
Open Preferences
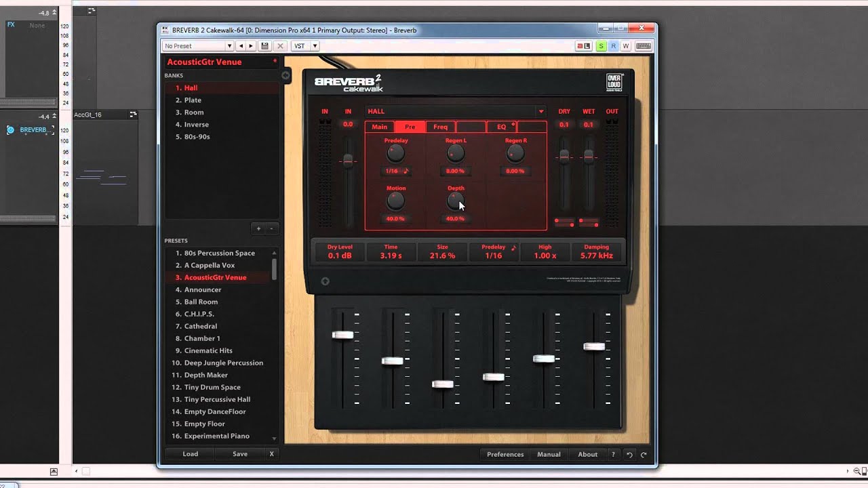pyautogui.click(x=505, y=455)
